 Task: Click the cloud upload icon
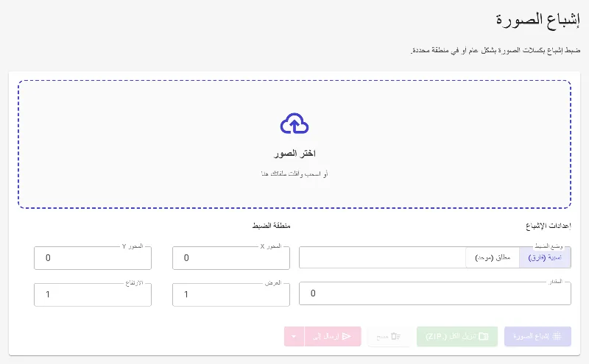(x=294, y=124)
